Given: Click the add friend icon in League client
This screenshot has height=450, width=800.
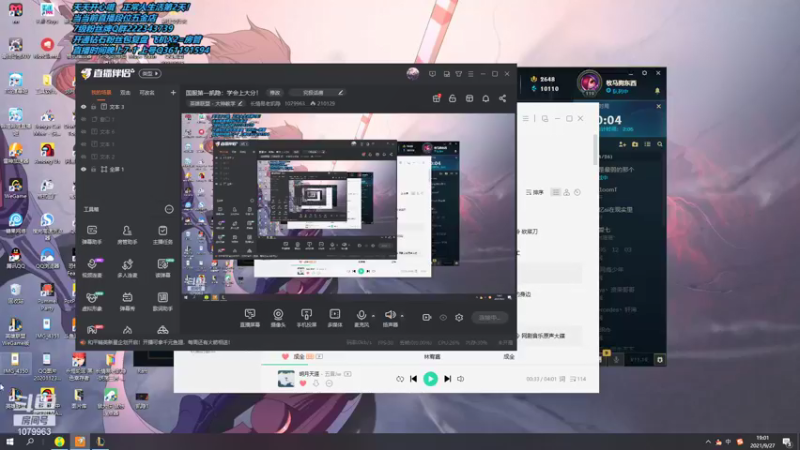Looking at the screenshot, I should [622, 144].
